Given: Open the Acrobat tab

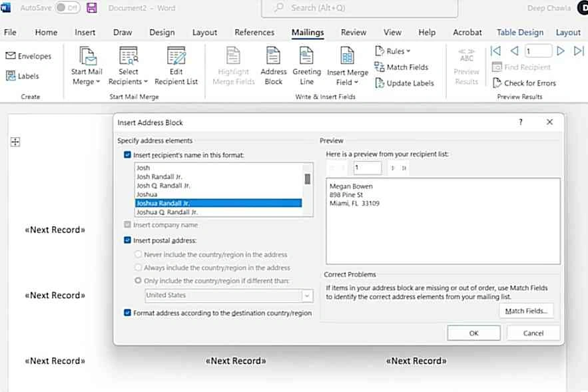Looking at the screenshot, I should click(467, 33).
